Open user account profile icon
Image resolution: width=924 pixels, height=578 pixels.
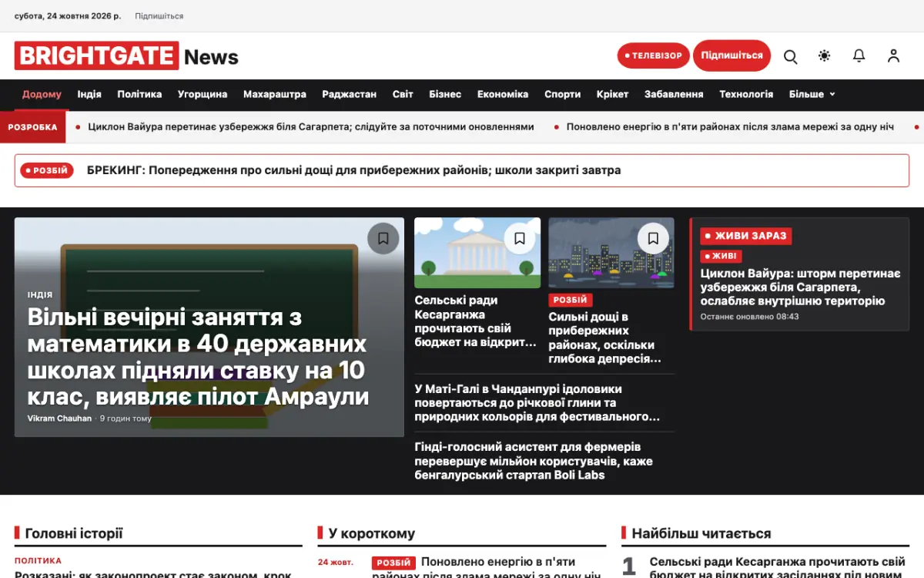coord(893,56)
